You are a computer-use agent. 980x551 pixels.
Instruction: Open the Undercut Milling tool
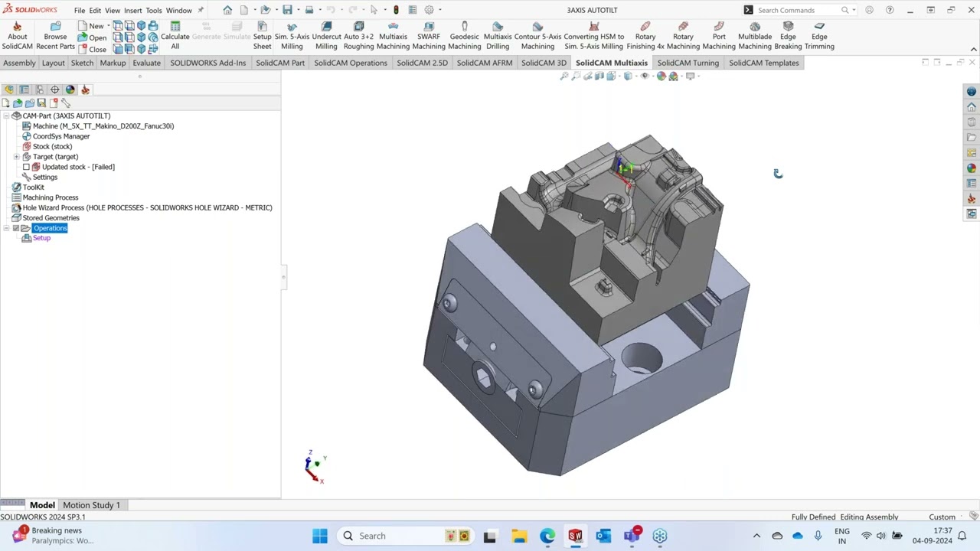tap(326, 36)
